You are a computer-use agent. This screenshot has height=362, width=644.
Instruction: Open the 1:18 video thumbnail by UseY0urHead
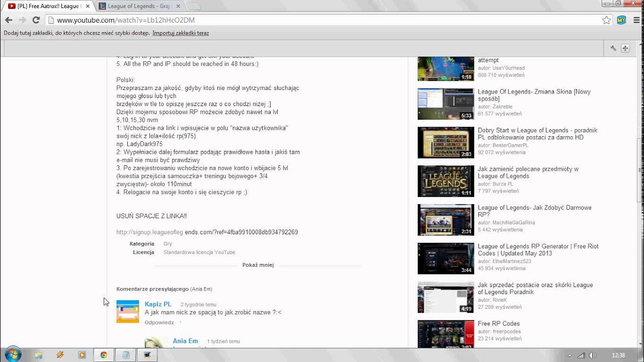pyautogui.click(x=446, y=69)
